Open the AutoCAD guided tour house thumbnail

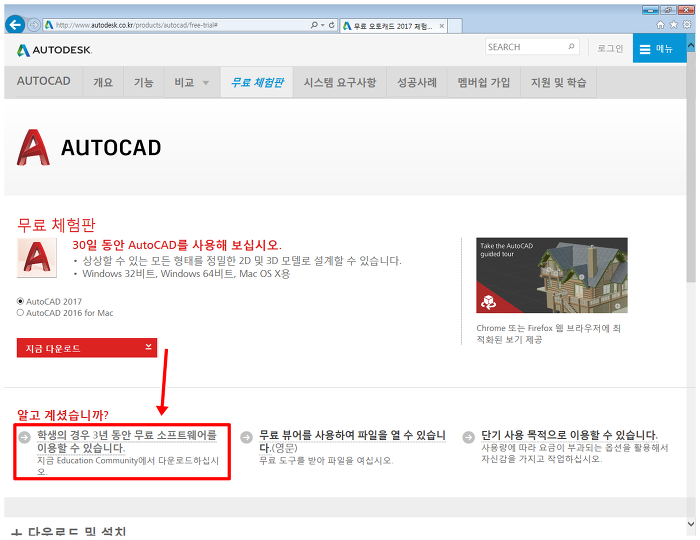pyautogui.click(x=552, y=275)
